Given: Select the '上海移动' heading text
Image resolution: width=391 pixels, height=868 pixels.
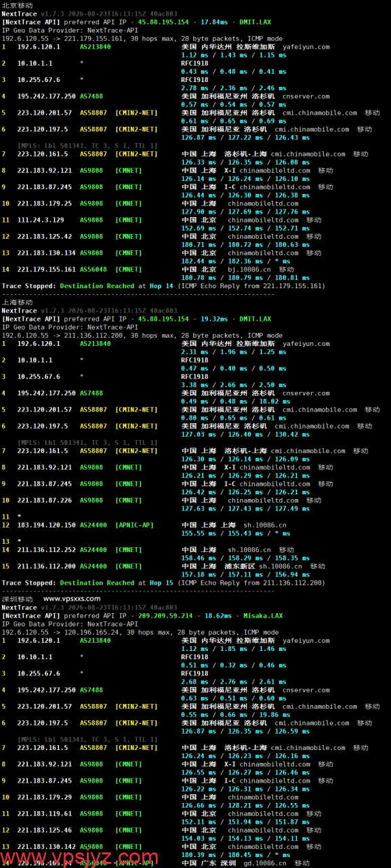Looking at the screenshot, I should tap(17, 302).
